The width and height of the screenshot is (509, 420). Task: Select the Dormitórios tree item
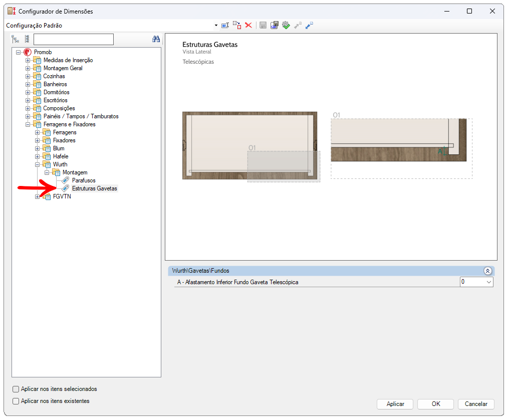56,92
